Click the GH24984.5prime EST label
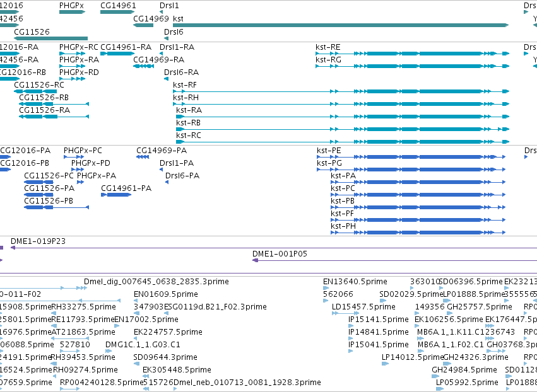This screenshot has height=392, width=537. [x=464, y=371]
